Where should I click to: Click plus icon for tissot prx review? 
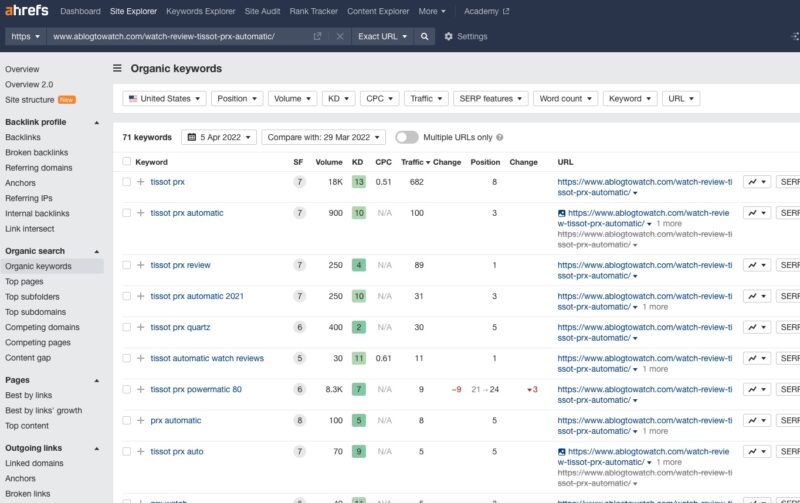point(140,265)
